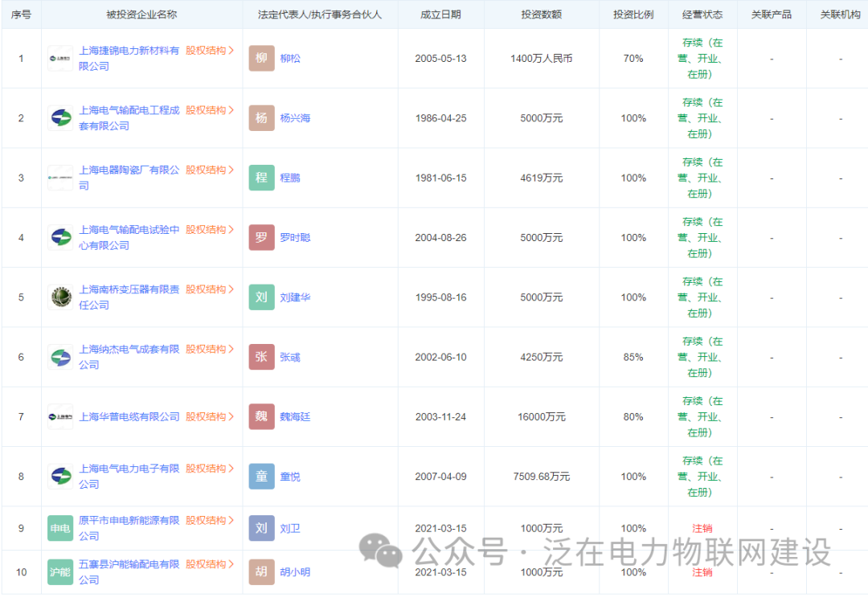868x598 pixels.
Task: Open company link 上海电气输配电工程成套有限公司
Action: point(129,118)
